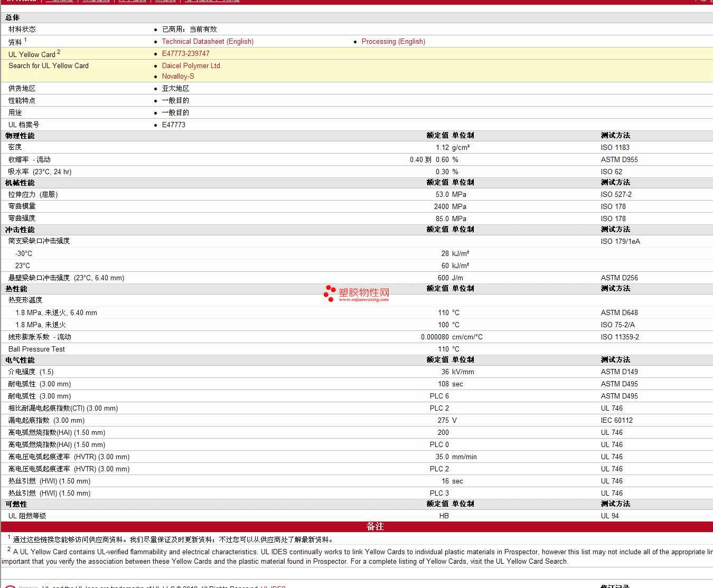
Task: Open the Processing (English) link
Action: click(x=393, y=42)
